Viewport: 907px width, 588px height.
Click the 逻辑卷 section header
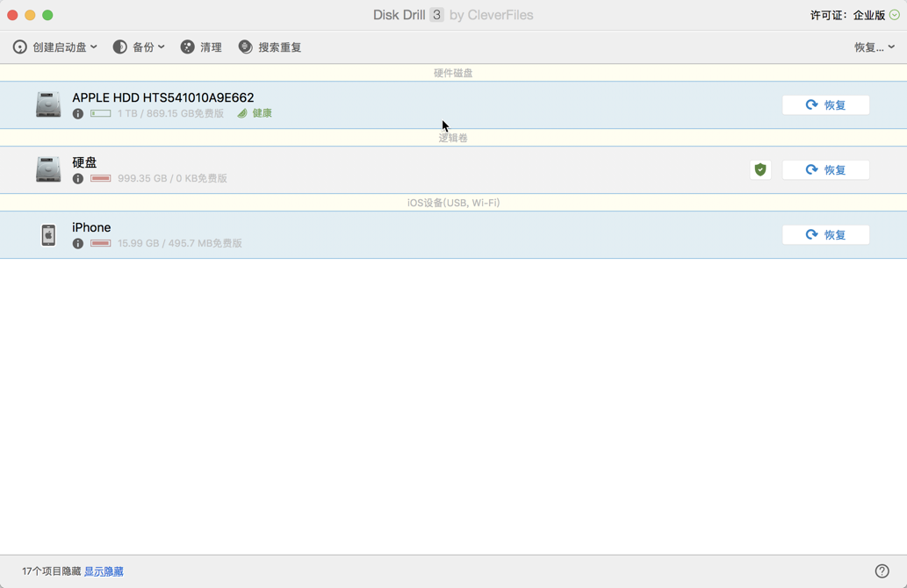pos(453,138)
